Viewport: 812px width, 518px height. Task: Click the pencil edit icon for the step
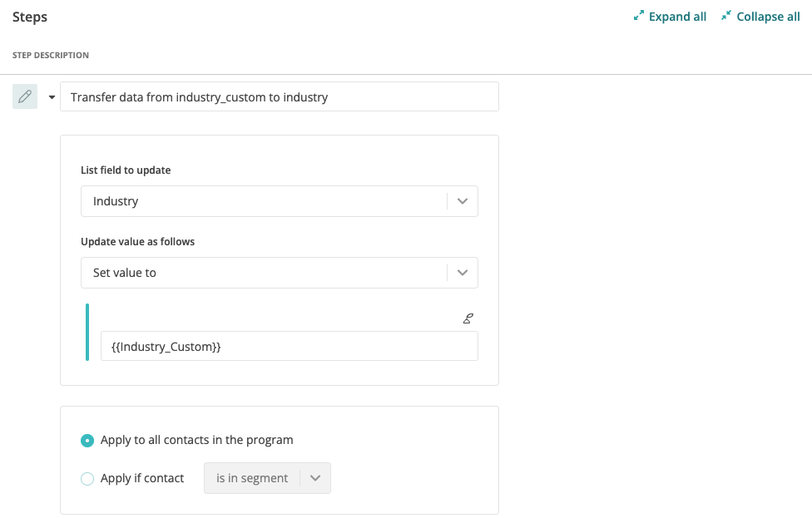click(25, 96)
